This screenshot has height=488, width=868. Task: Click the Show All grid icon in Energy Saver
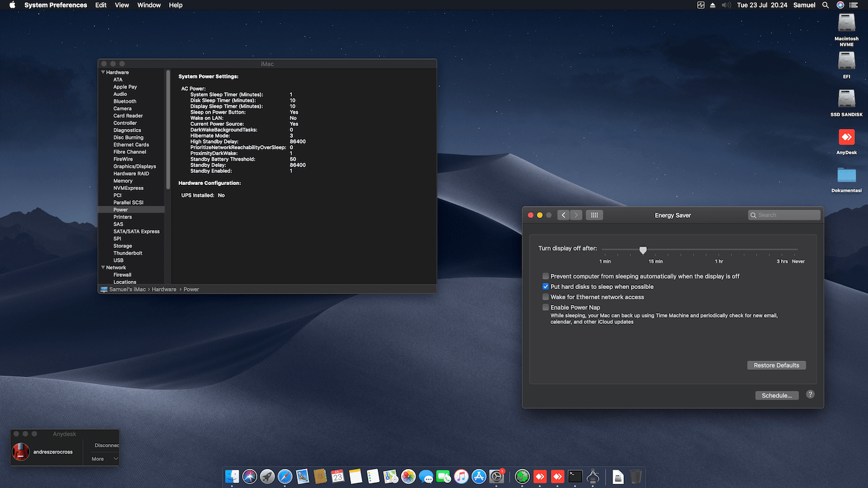pos(594,215)
